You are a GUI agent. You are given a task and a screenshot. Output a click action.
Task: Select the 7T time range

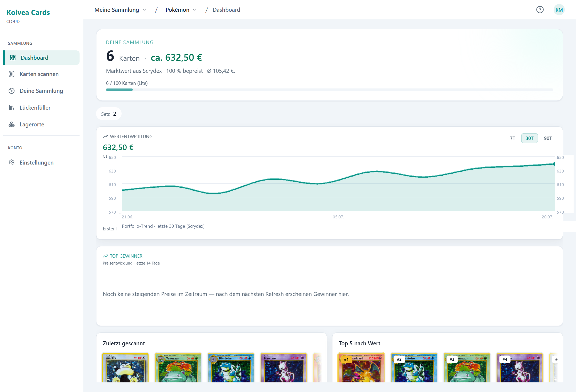pyautogui.click(x=513, y=138)
